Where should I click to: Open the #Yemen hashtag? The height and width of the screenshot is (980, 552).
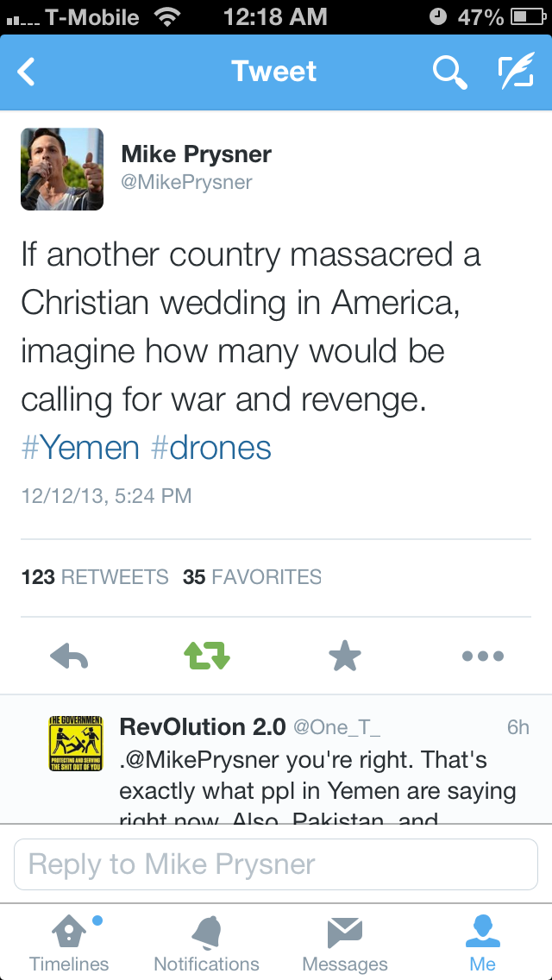point(80,448)
